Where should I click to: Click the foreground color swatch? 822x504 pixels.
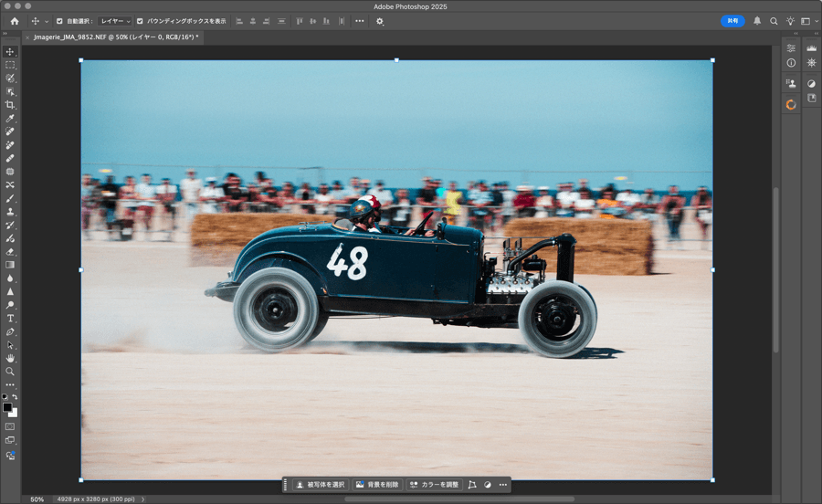7,407
